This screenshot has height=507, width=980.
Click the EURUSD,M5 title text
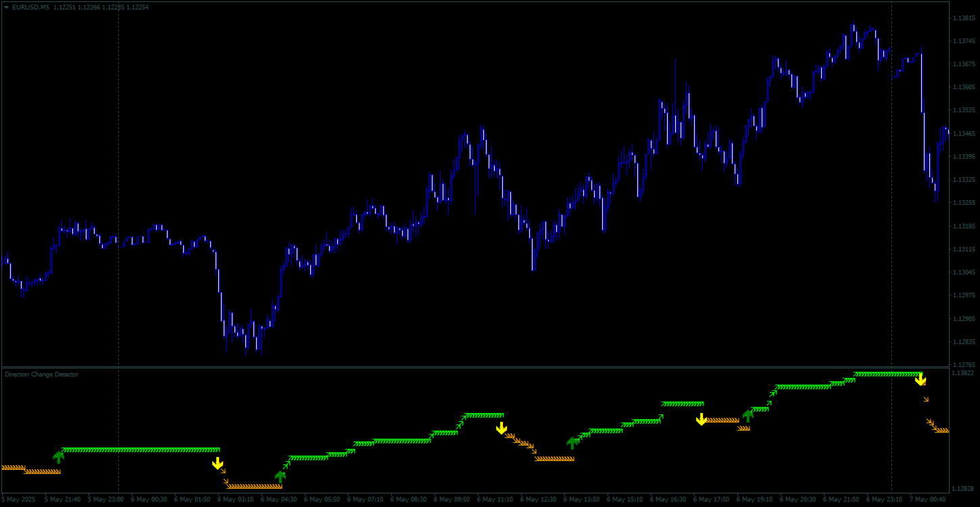coord(30,7)
